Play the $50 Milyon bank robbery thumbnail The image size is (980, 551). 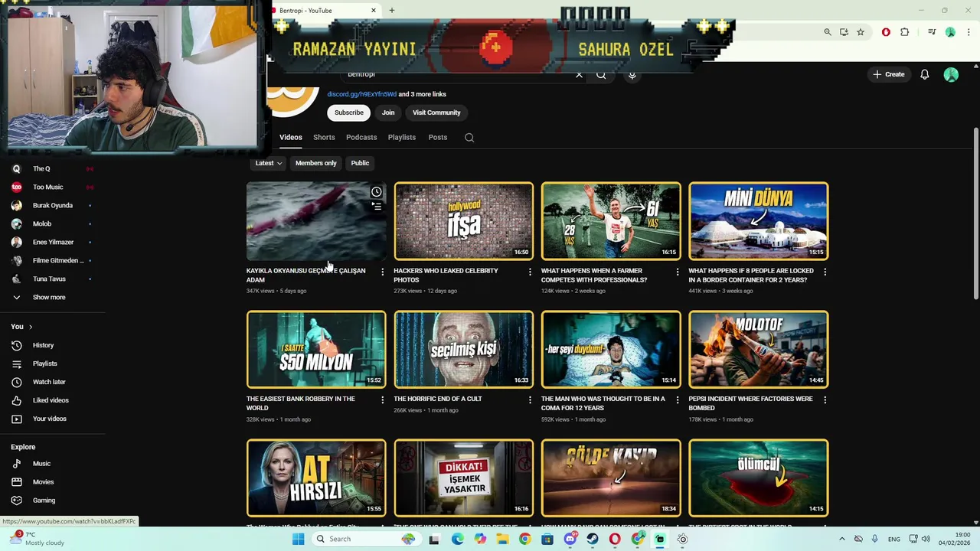[316, 349]
